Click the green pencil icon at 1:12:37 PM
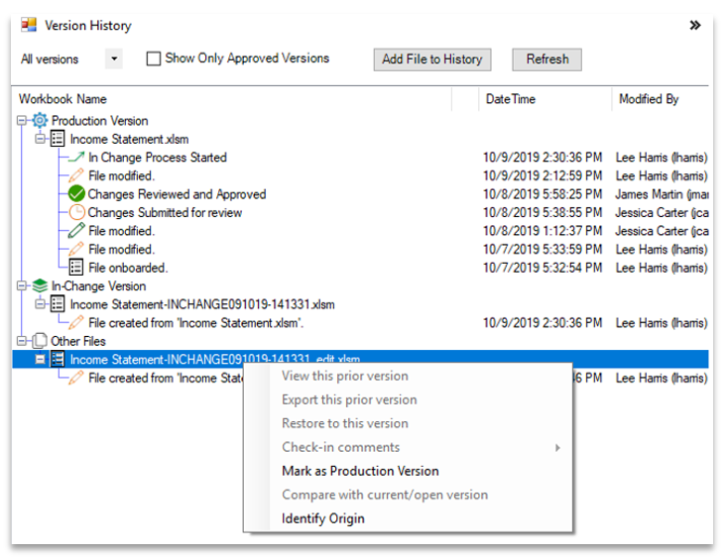The image size is (728, 560). [x=76, y=231]
